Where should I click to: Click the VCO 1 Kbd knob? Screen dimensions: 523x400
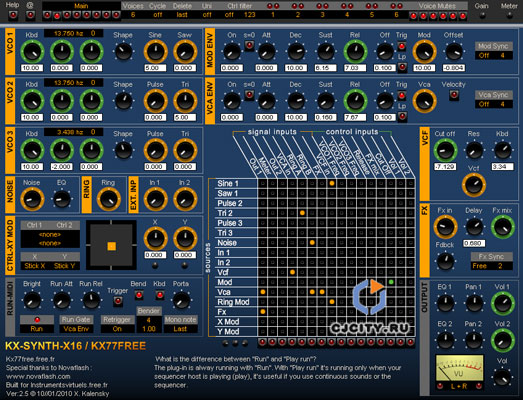coord(32,52)
